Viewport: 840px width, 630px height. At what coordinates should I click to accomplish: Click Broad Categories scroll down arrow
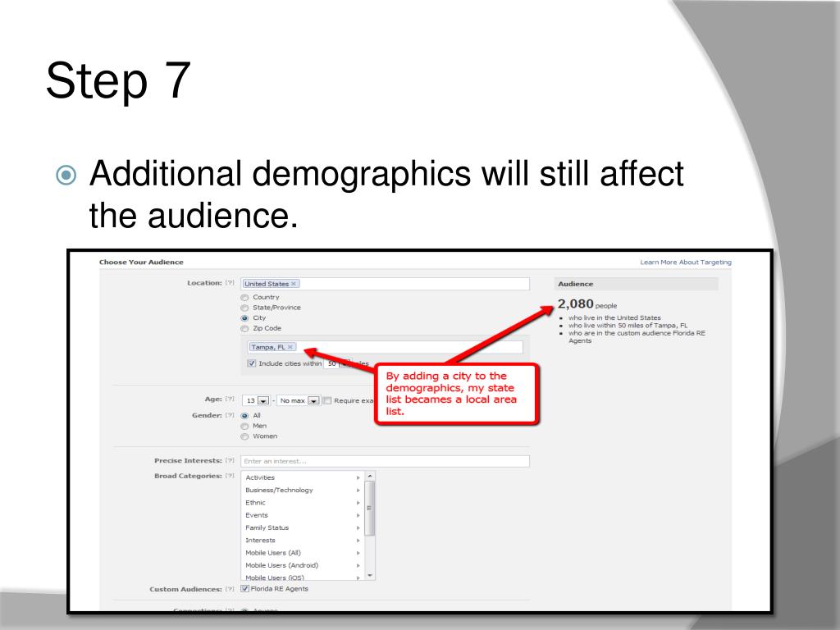pos(370,575)
